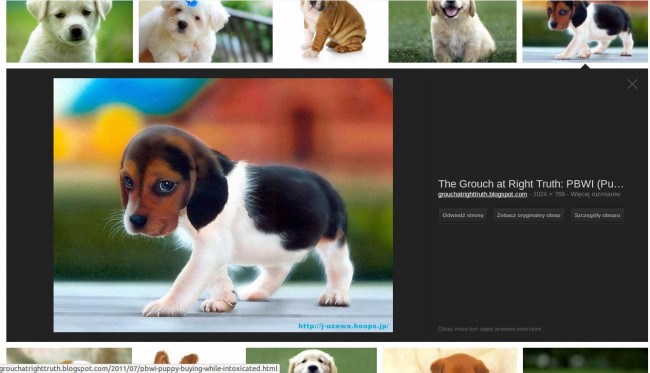Open the 'Więcej rozmiarów' sizes link

coord(595,194)
